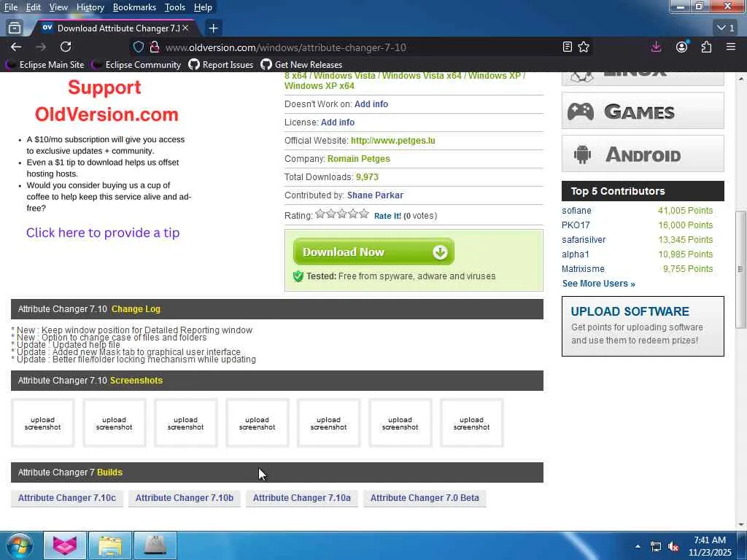This screenshot has width=747, height=560.
Task: Open Report Issues GitHub bookmark
Action: coord(221,65)
